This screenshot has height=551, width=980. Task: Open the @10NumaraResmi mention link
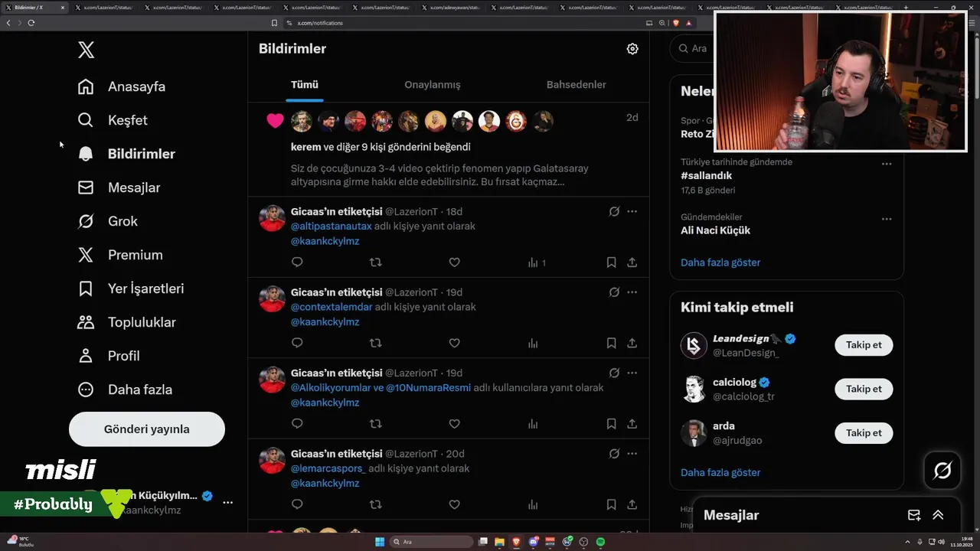[x=429, y=388]
